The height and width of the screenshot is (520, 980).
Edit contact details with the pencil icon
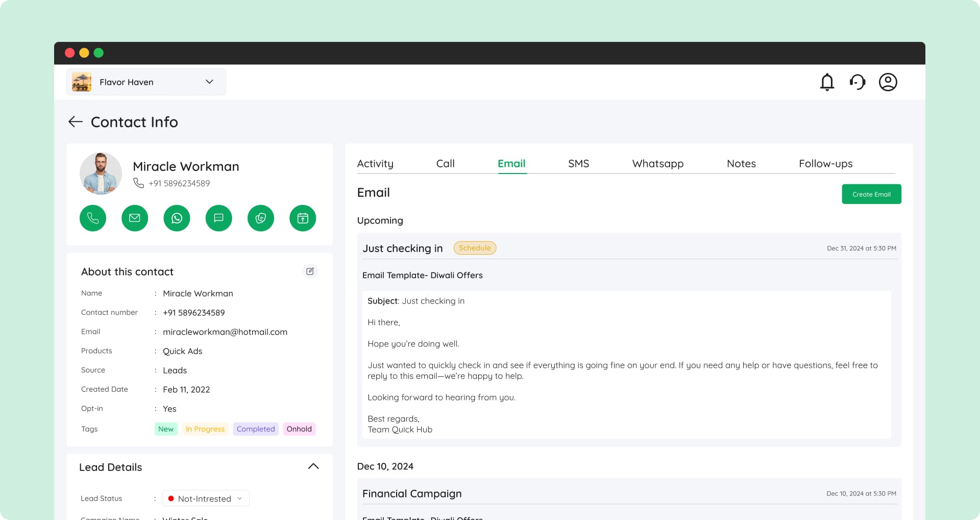pyautogui.click(x=310, y=271)
